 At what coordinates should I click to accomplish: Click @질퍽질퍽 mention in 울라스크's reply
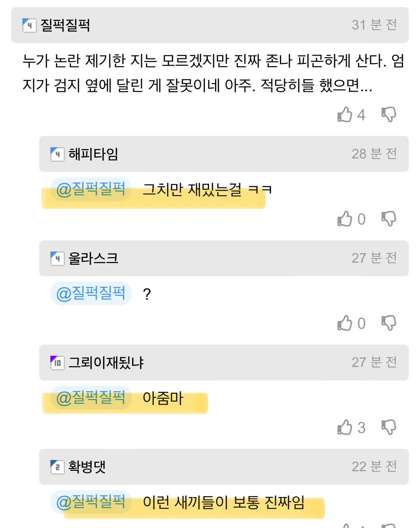click(x=91, y=294)
